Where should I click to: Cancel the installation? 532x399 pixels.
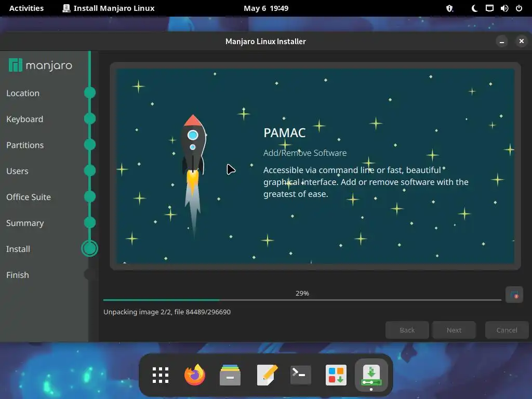click(x=507, y=330)
